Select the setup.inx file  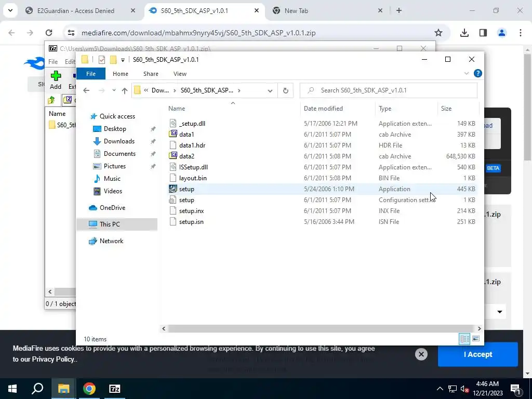click(x=191, y=211)
